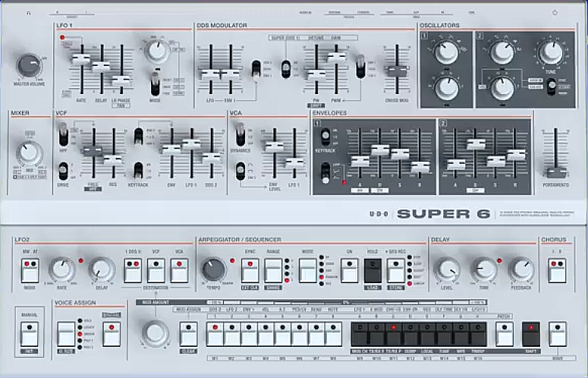Click the LFO2 Rate knob
This screenshot has width=588, height=378.
(61, 269)
